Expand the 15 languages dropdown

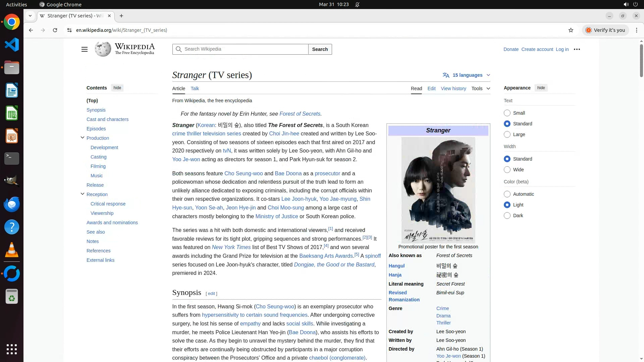tap(467, 75)
